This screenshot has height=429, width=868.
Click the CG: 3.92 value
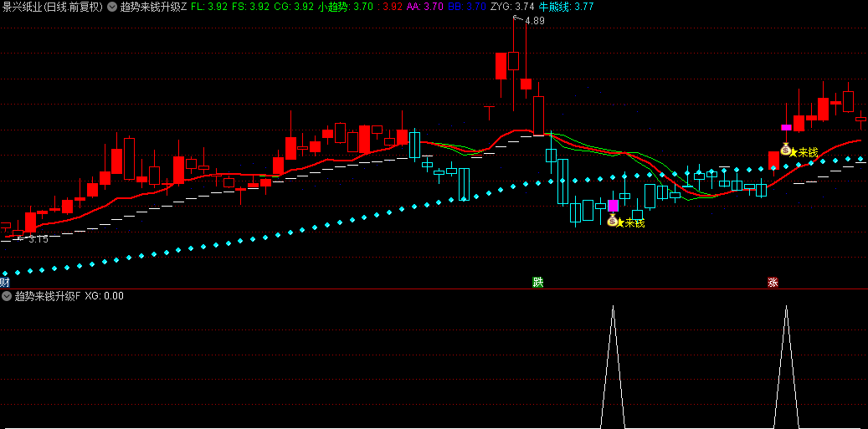[x=294, y=8]
